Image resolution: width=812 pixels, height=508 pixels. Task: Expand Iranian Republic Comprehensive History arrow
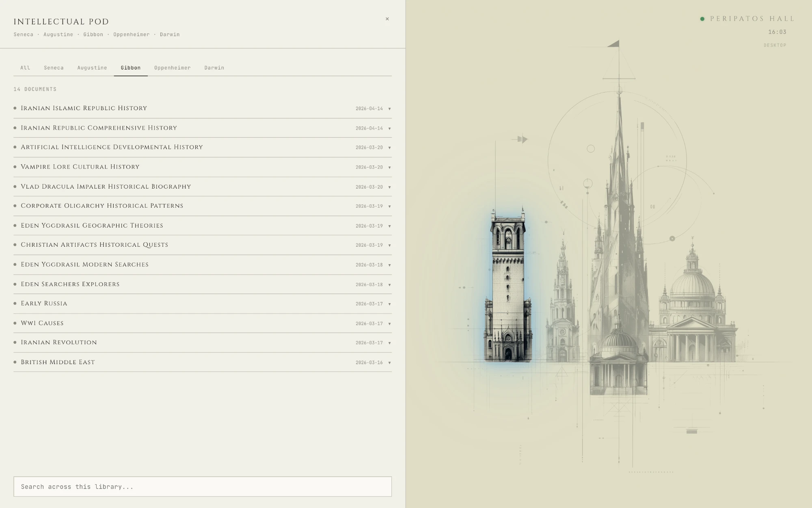tap(389, 128)
